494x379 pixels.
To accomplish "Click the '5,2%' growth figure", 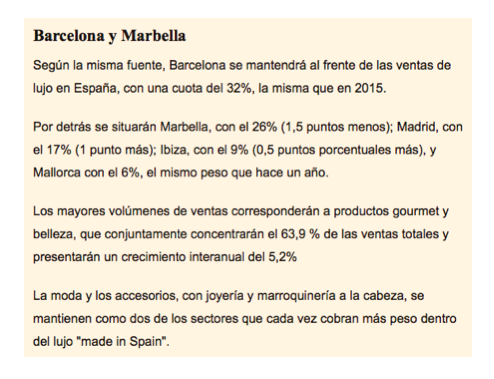I will [x=282, y=257].
